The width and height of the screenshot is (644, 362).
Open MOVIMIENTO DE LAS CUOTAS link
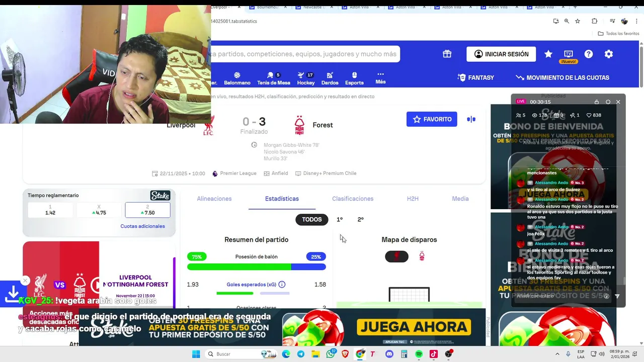(x=562, y=77)
